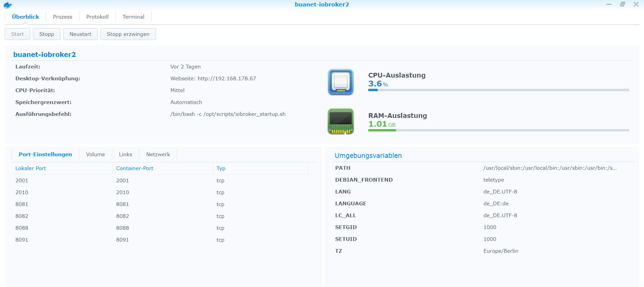644x287 pixels.
Task: Open the http://192.168.178.67 website link
Action: [227, 78]
